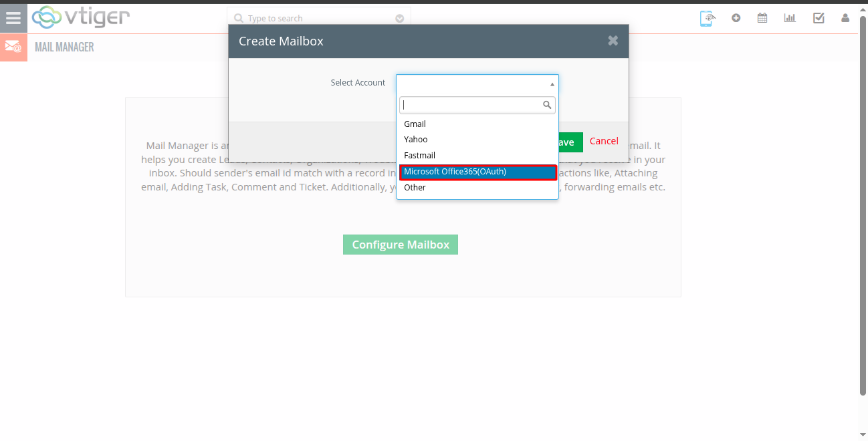The width and height of the screenshot is (868, 441).
Task: Select Yahoo from account list
Action: click(x=477, y=140)
